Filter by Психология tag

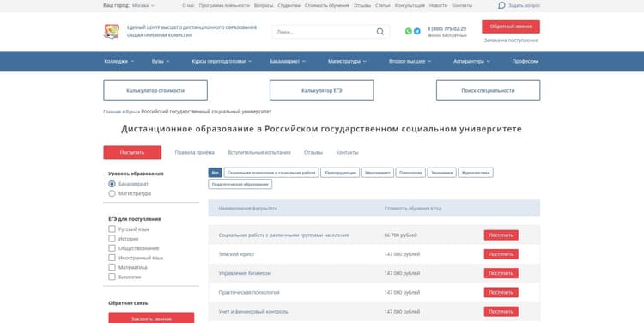click(410, 173)
